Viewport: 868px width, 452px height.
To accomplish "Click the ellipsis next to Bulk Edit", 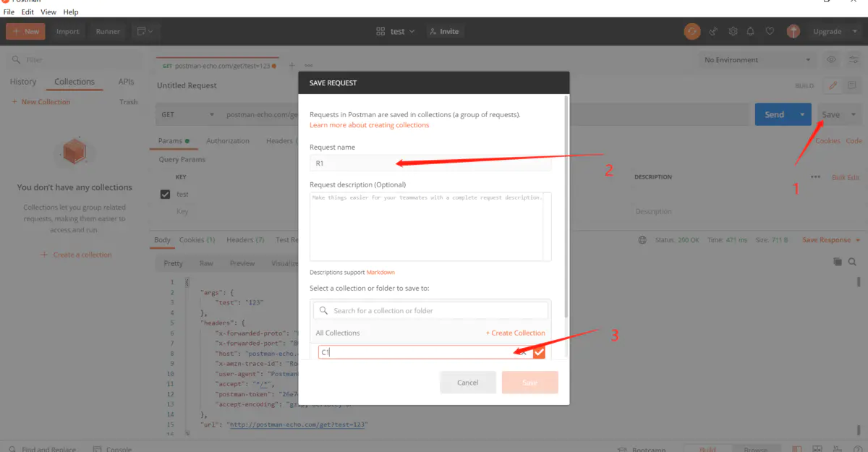I will tap(816, 177).
